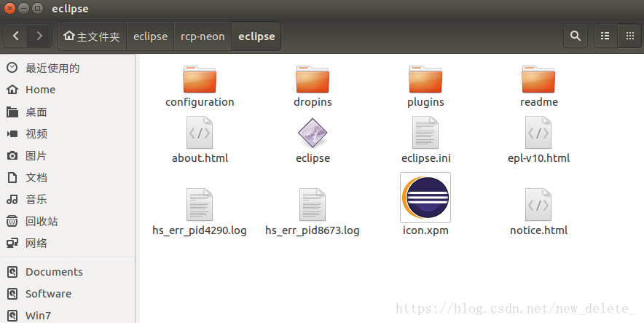Click the hs_err_pid4290.log file name
Screen dimensions: 644x323
pyautogui.click(x=199, y=230)
